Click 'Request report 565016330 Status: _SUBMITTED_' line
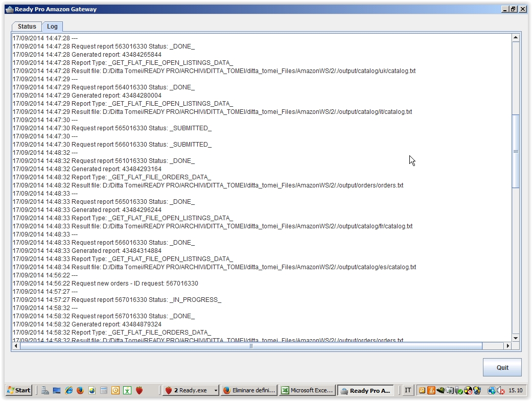Image resolution: width=532 pixels, height=401 pixels. coord(112,128)
